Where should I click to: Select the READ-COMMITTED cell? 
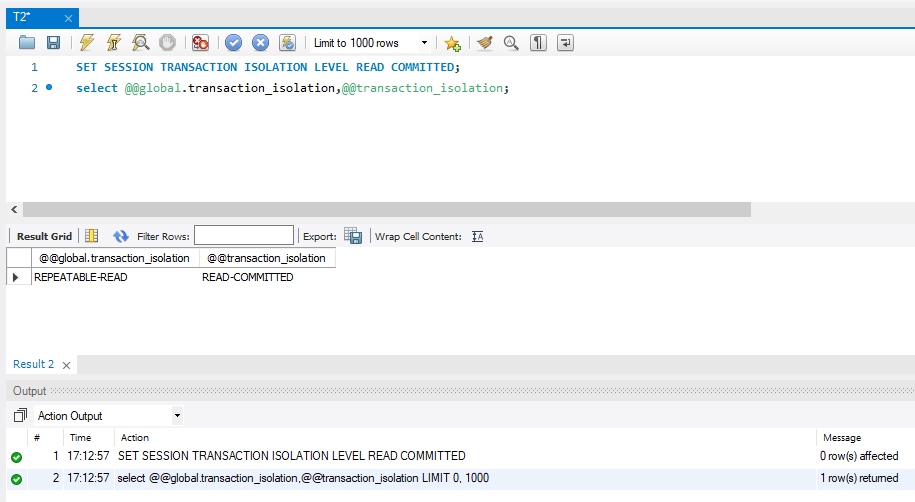[x=267, y=277]
